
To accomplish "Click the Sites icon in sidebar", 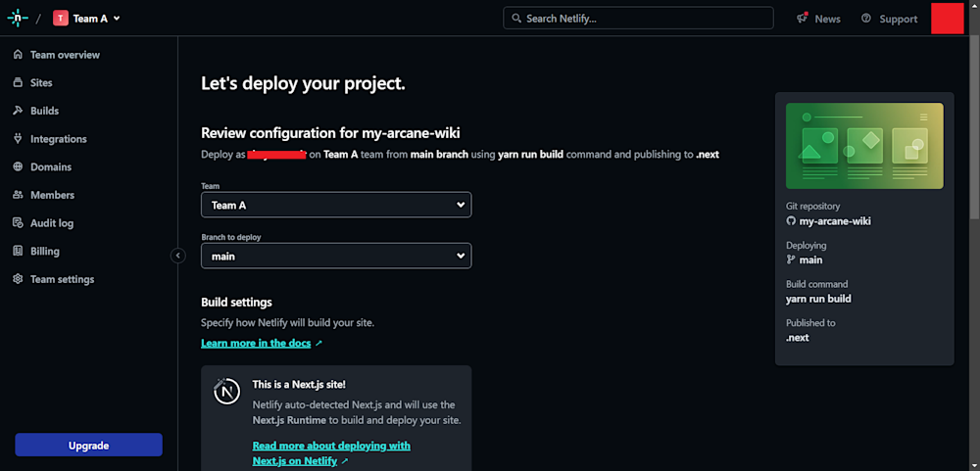I will click(x=18, y=82).
